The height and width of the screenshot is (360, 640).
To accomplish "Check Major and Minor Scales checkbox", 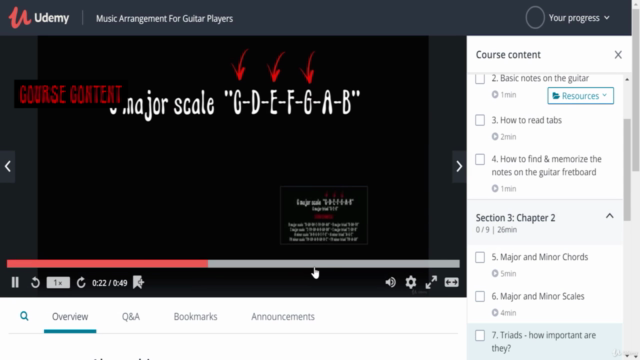I will point(480,296).
